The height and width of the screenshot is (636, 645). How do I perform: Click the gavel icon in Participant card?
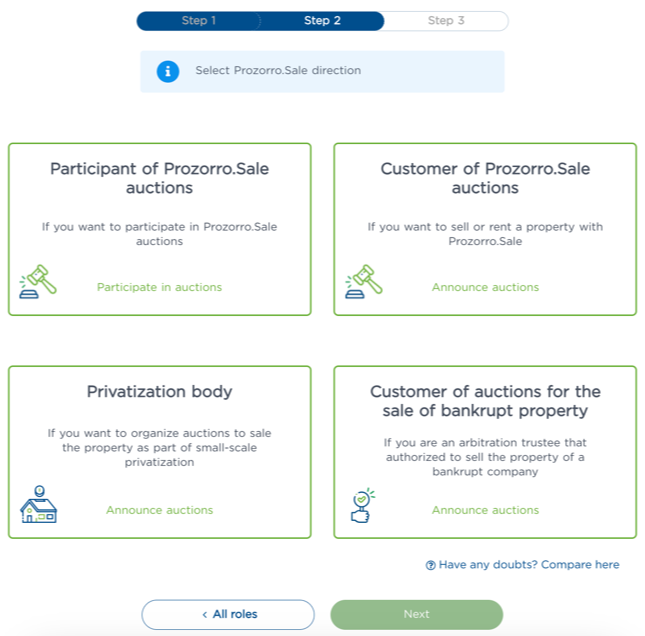[x=38, y=281]
